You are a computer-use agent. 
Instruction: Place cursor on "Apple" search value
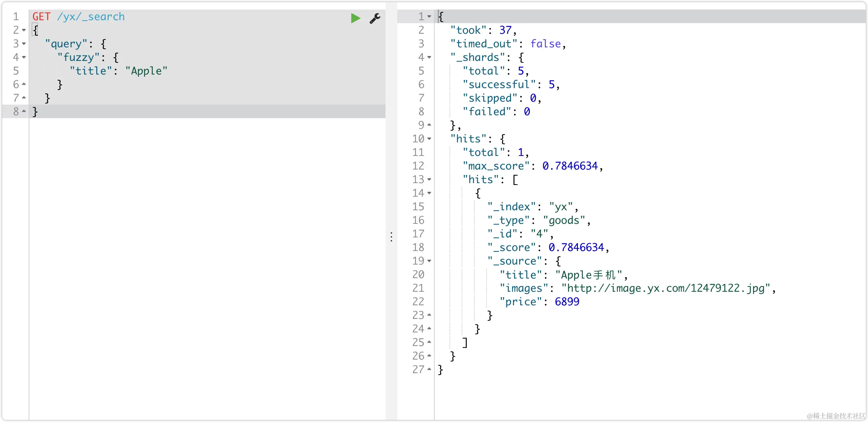tap(146, 71)
